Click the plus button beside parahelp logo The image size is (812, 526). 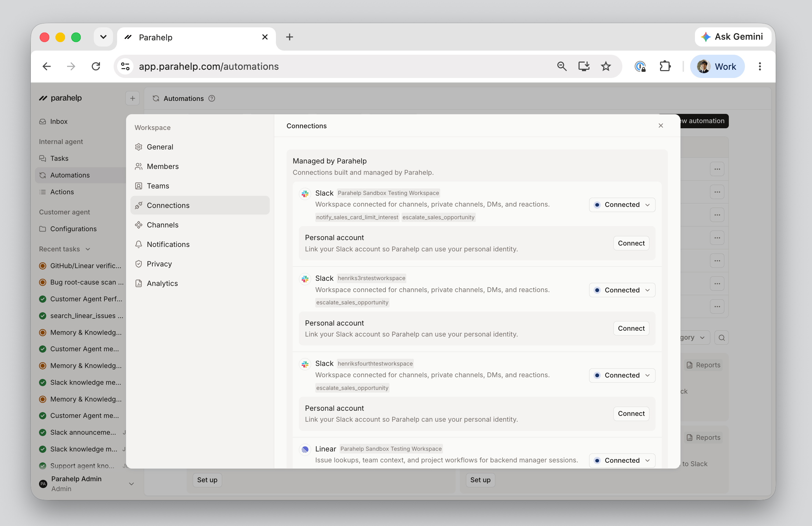(x=132, y=98)
